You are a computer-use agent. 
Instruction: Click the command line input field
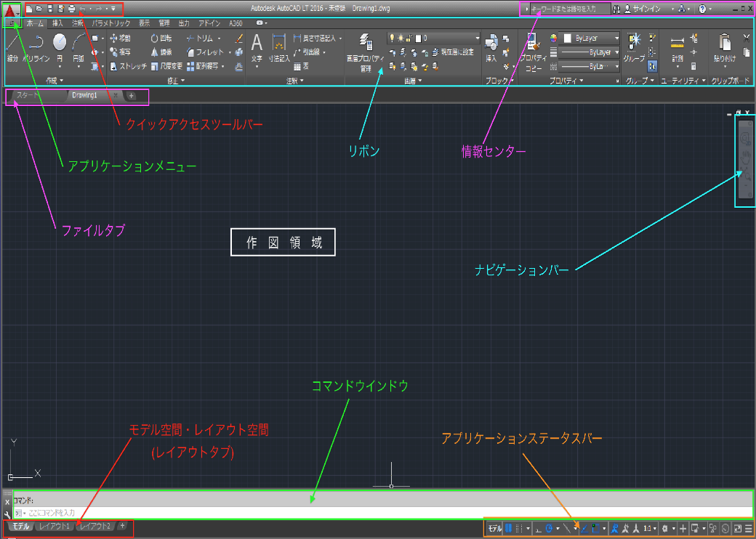383,513
